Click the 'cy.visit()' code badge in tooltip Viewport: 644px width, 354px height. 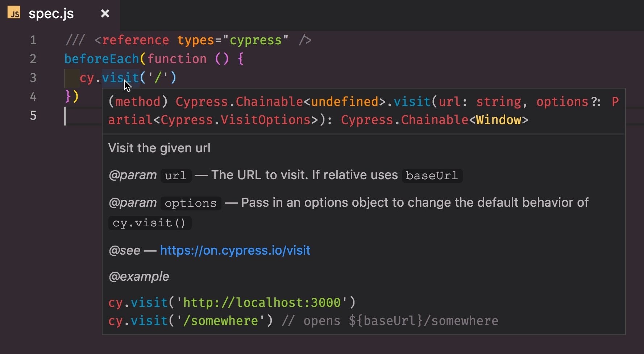click(x=149, y=223)
